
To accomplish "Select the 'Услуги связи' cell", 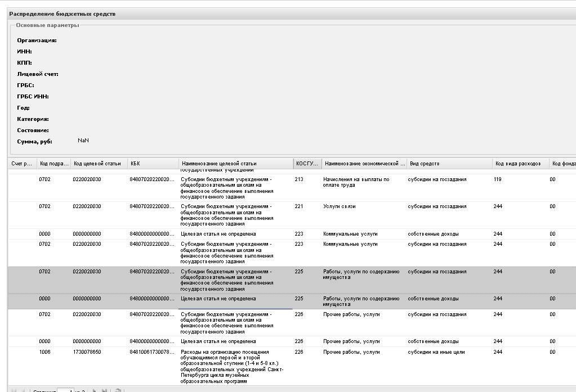I will tap(340, 206).
